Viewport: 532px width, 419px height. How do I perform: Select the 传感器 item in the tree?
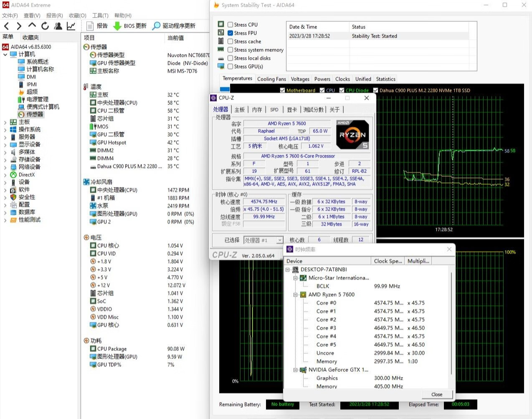pyautogui.click(x=35, y=114)
